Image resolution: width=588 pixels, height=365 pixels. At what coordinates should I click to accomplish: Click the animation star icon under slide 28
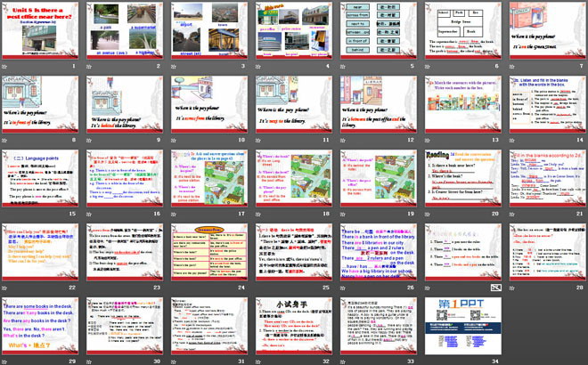(x=512, y=288)
